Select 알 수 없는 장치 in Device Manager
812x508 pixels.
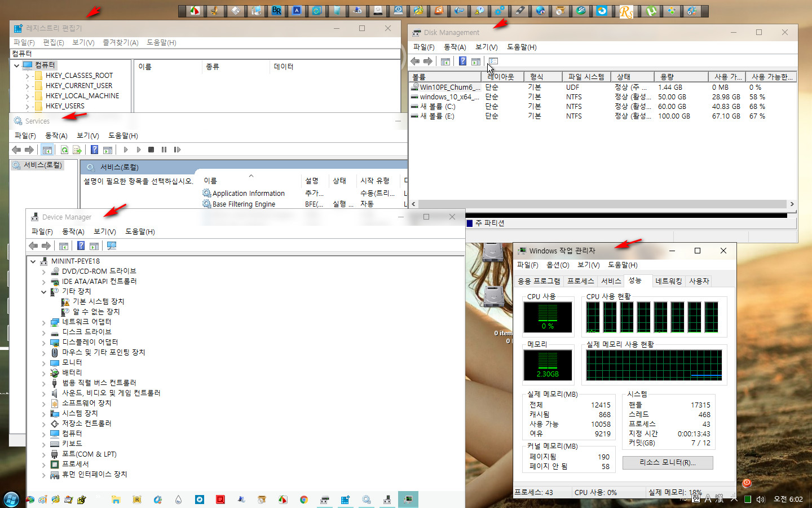[96, 312]
